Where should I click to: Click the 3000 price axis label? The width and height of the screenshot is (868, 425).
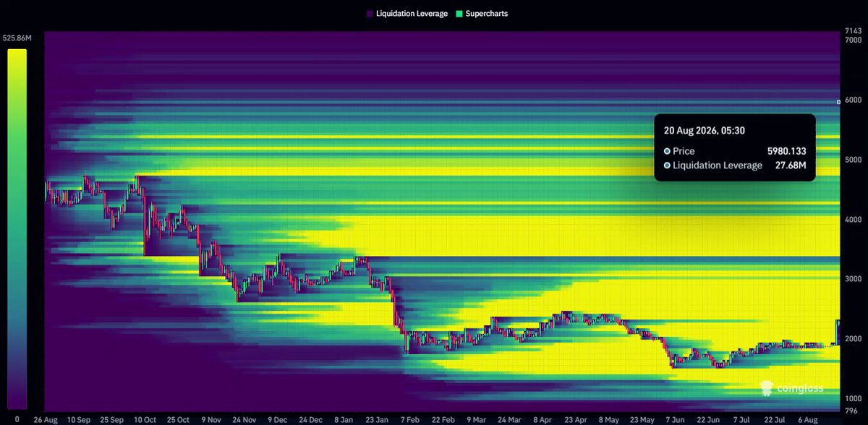(x=854, y=279)
